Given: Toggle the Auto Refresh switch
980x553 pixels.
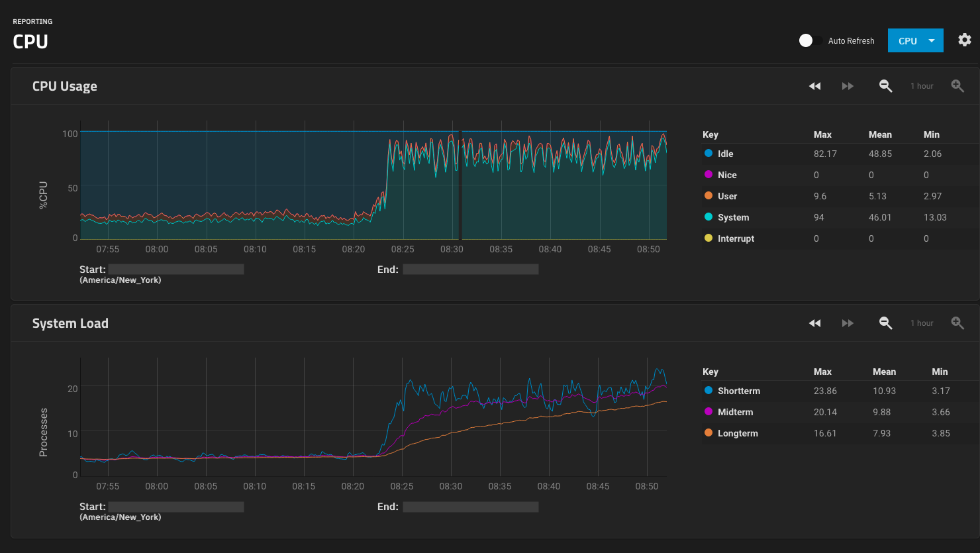Looking at the screenshot, I should pos(810,40).
